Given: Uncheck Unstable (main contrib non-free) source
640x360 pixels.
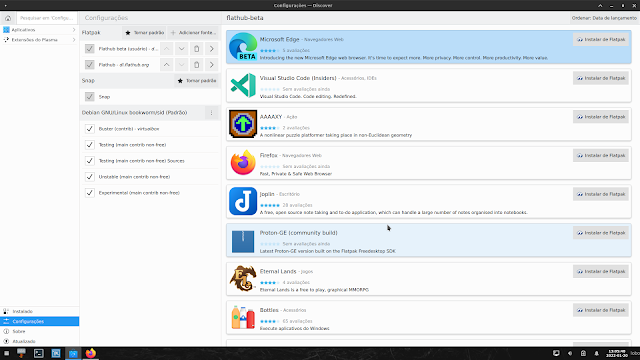Looking at the screenshot, I should click(x=90, y=177).
